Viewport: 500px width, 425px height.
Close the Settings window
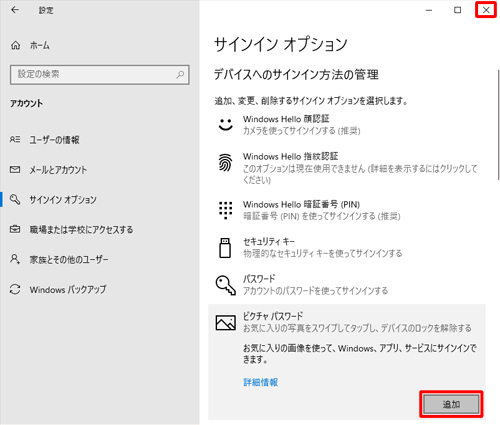click(x=486, y=10)
